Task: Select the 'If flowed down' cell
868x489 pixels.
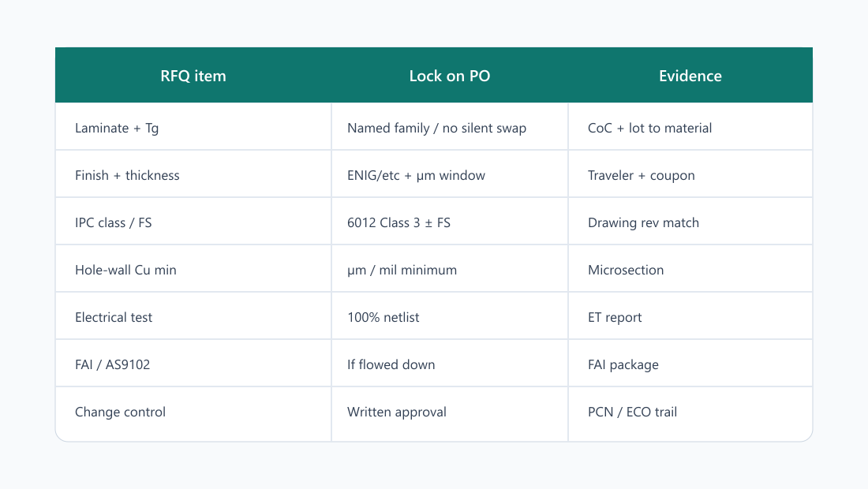Action: (x=450, y=363)
